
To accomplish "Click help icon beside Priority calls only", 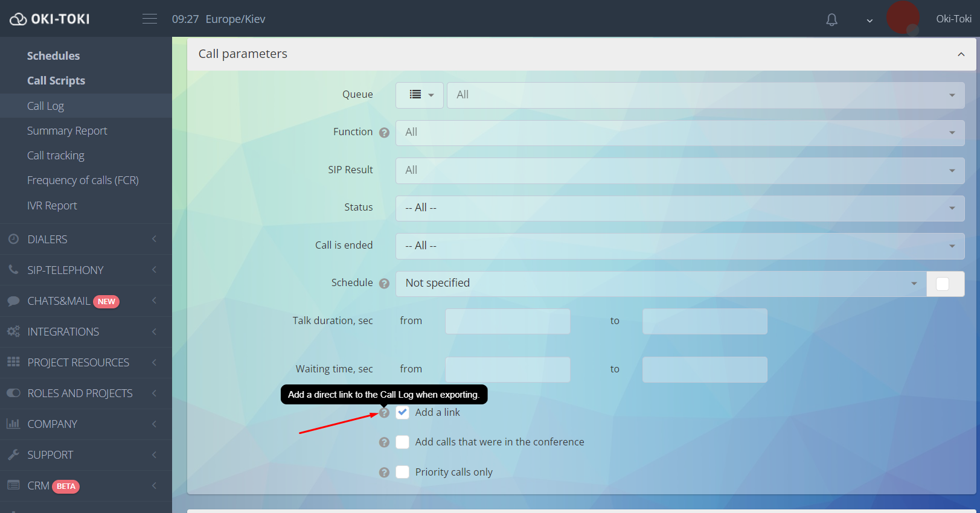I will pyautogui.click(x=384, y=473).
